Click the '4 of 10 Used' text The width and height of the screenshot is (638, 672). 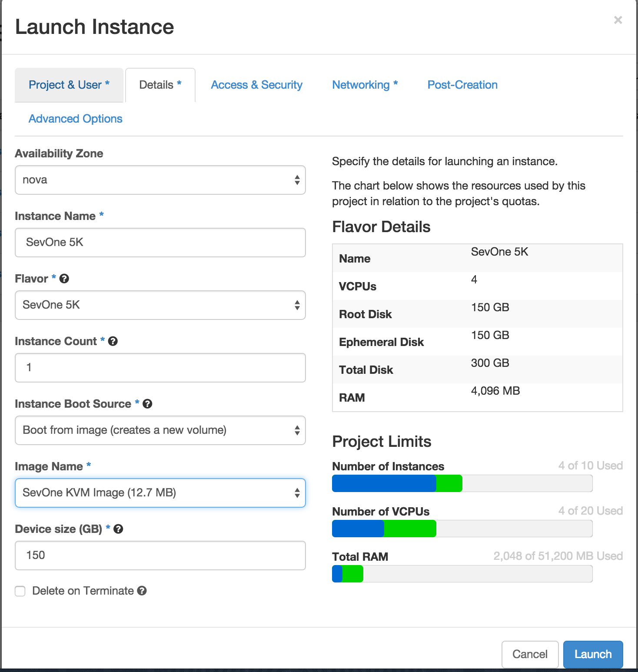pos(591,466)
